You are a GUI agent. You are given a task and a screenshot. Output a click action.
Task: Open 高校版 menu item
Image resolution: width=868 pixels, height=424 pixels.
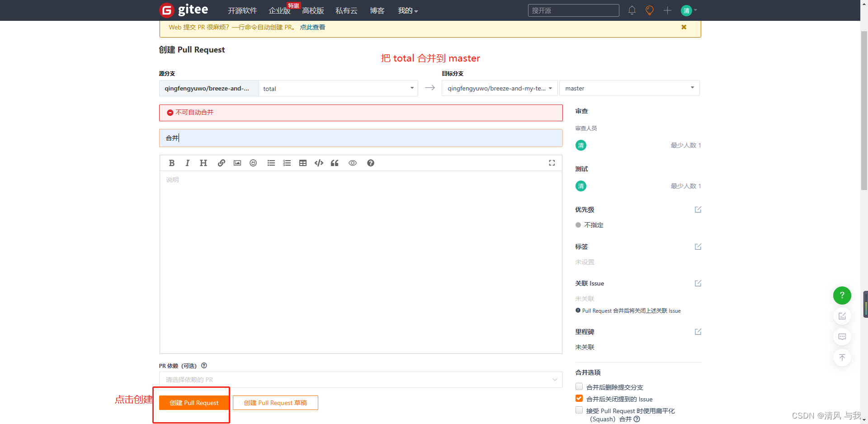[x=313, y=10]
